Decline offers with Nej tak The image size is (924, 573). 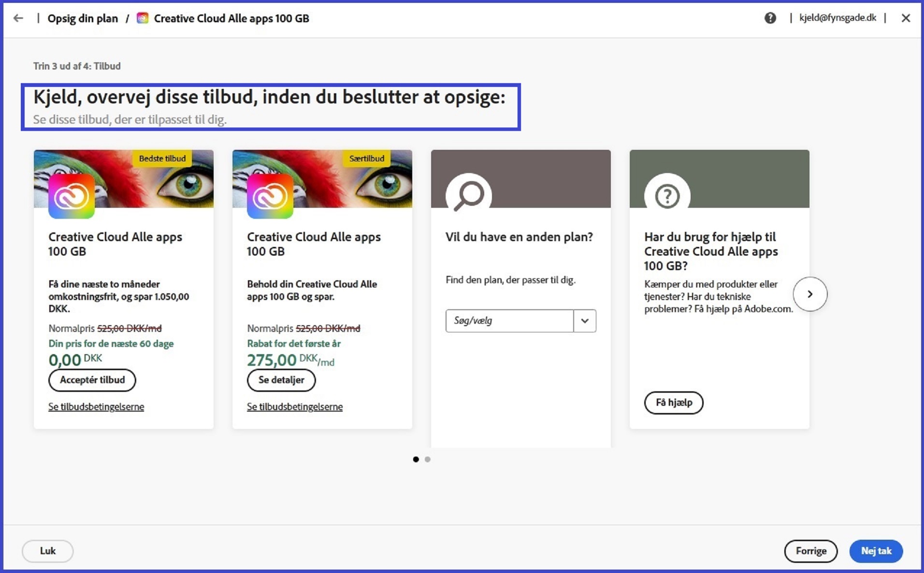[876, 551]
